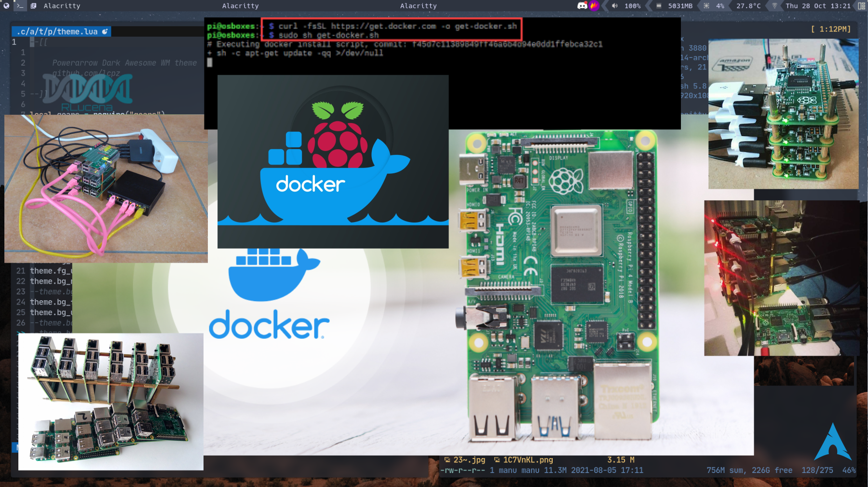Screen dimensions: 868x487
Task: Click the tmux [ 1:12PM] clock text
Action: [831, 29]
